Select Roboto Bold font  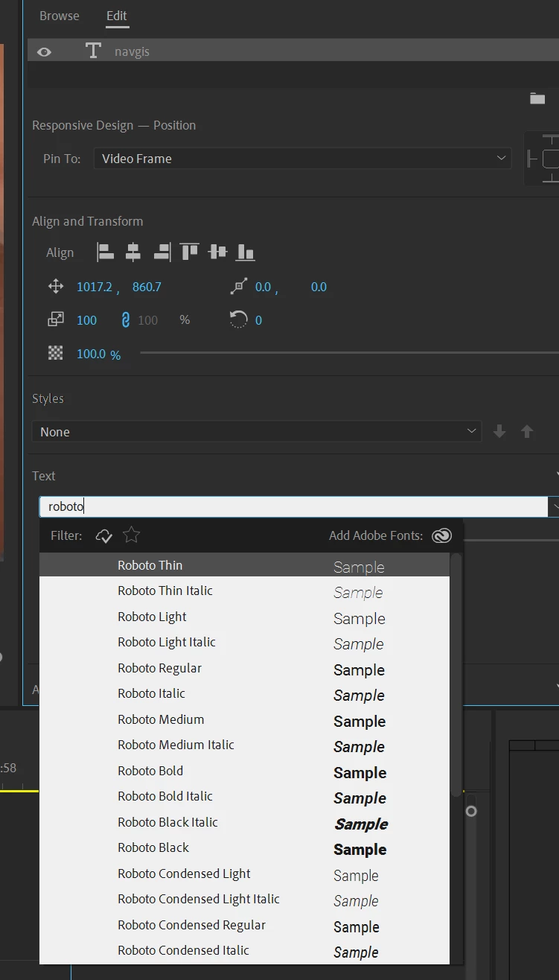pyautogui.click(x=245, y=771)
